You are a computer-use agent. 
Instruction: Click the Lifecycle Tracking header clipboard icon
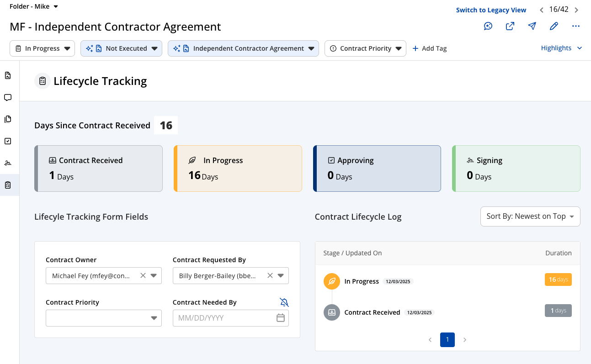coord(43,81)
